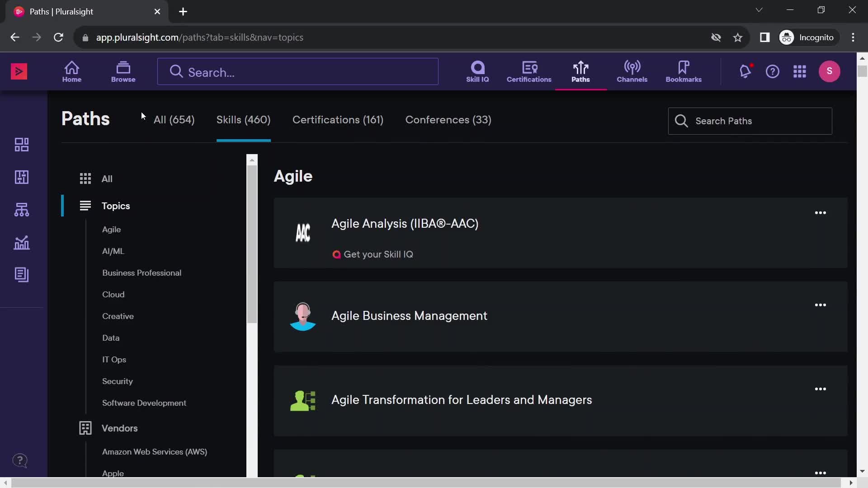The image size is (868, 488).
Task: Open the Browse menu icon
Action: [x=123, y=71]
